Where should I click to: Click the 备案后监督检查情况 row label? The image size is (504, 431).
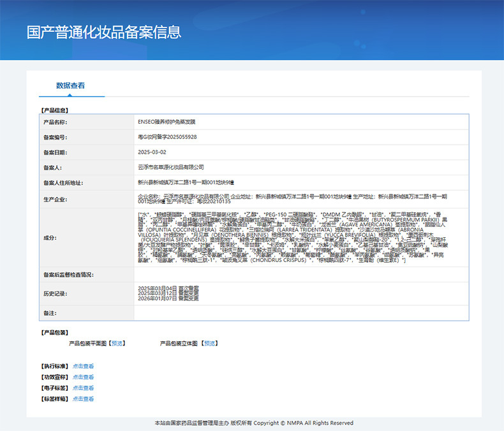click(68, 275)
